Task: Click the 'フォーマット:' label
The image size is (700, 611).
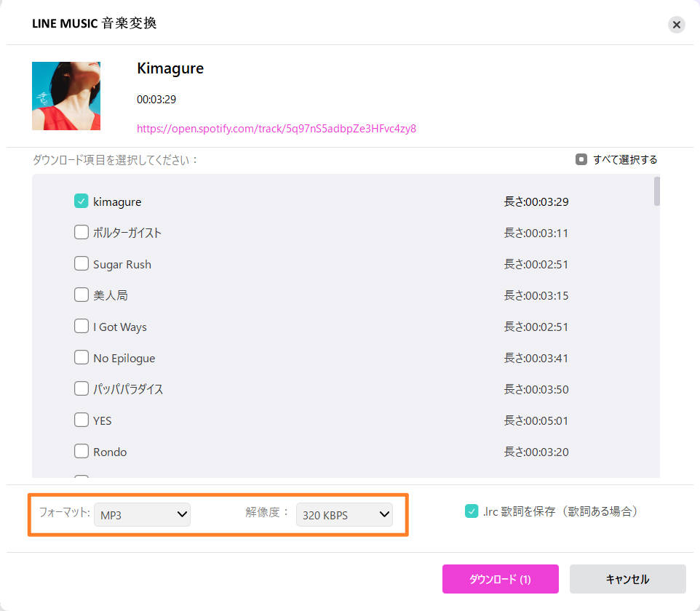Action: pos(64,512)
